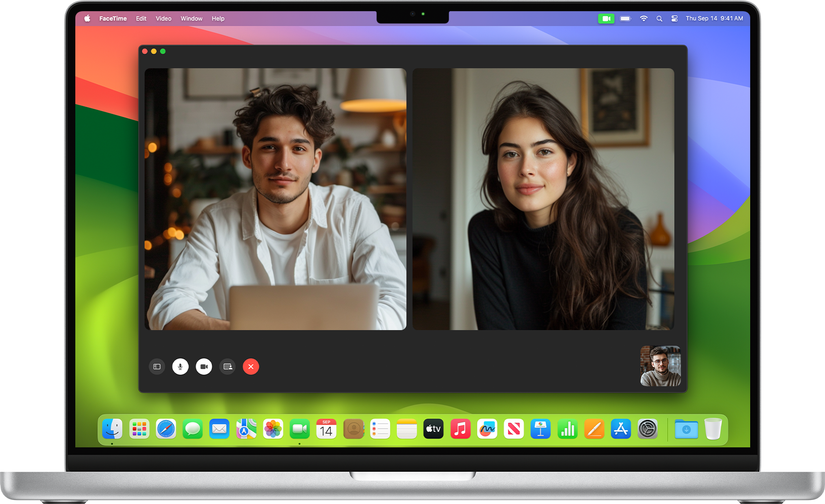
Task: Open Wi-Fi menu in menu bar
Action: click(x=644, y=18)
